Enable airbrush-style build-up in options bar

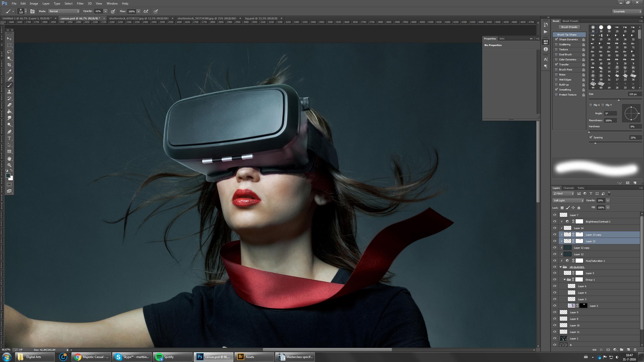146,11
